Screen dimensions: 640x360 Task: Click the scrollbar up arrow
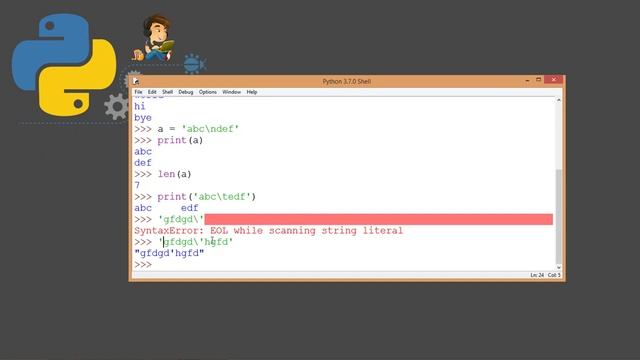point(559,100)
